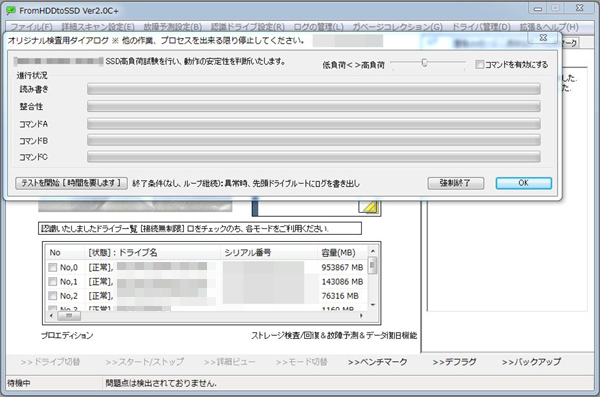The height and width of the screenshot is (397, 600).
Task: Click the 76316 MB capacity cell
Action: pos(340,296)
